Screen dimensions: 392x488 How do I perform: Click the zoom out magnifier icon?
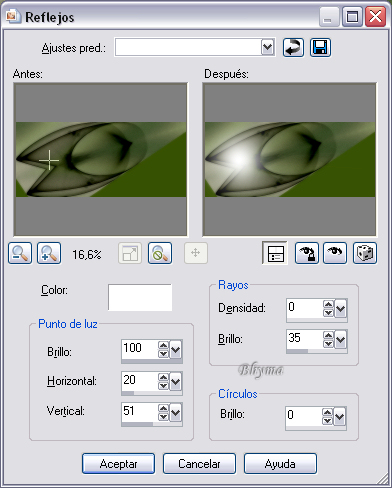pyautogui.click(x=20, y=253)
